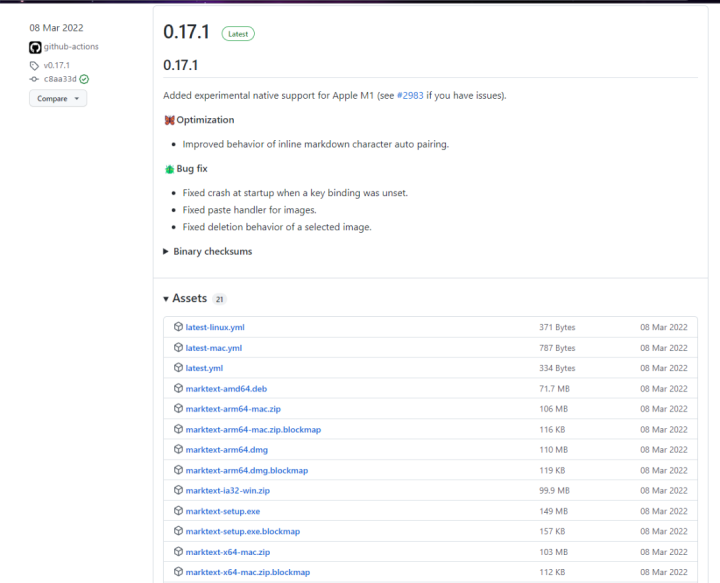This screenshot has height=583, width=720.
Task: Click package icon next to latest-linux.yml
Action: [x=178, y=326]
